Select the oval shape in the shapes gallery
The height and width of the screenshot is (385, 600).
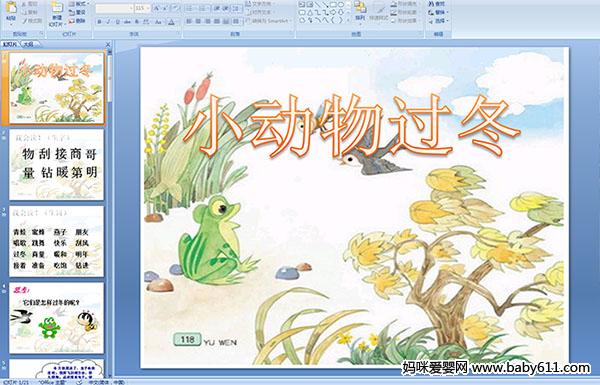340,5
